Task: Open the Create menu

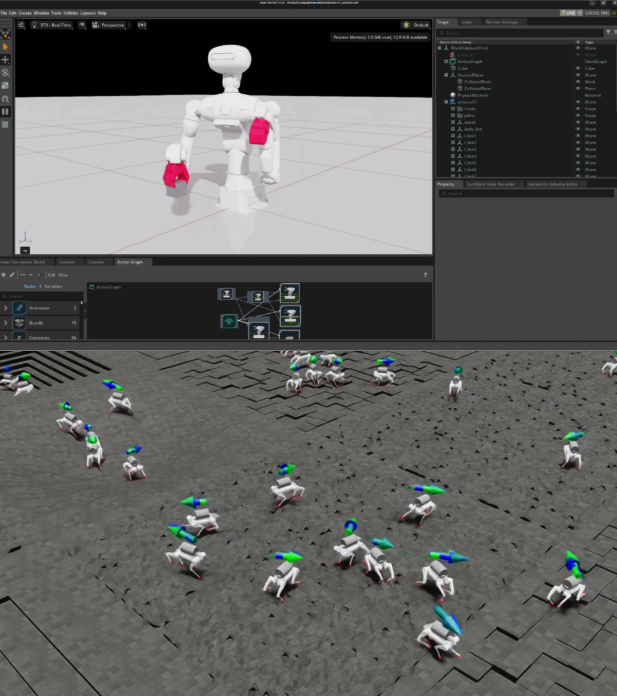Action: (x=25, y=13)
